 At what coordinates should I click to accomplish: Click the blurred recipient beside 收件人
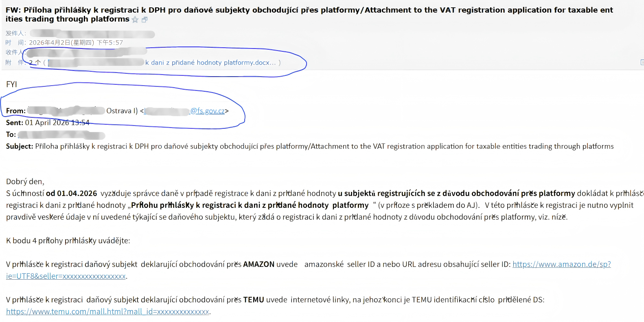click(86, 52)
